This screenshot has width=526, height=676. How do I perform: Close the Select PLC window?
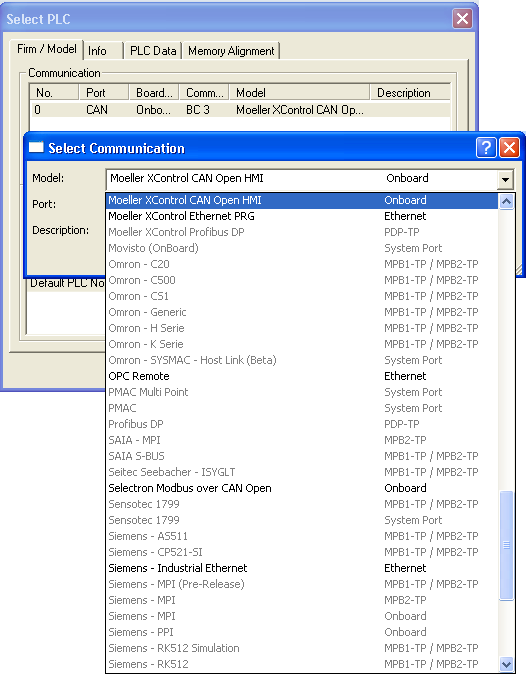click(x=462, y=19)
